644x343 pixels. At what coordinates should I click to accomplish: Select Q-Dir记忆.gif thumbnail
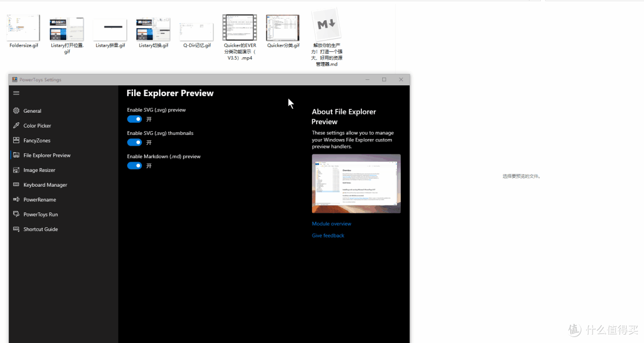(196, 31)
